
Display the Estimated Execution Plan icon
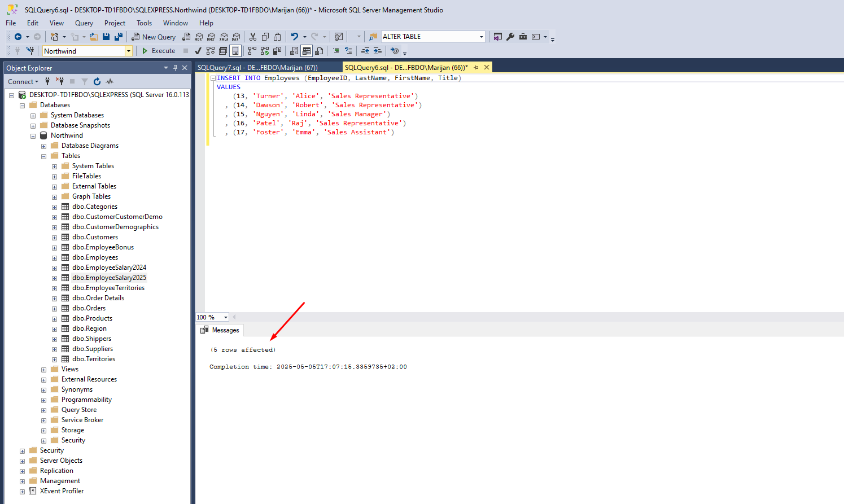(211, 51)
